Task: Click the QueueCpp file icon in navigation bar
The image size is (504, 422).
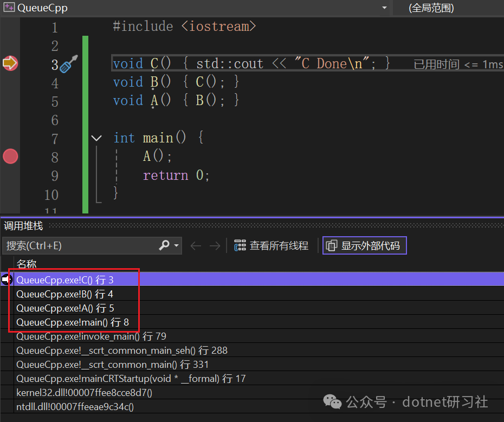Action: 9,8
